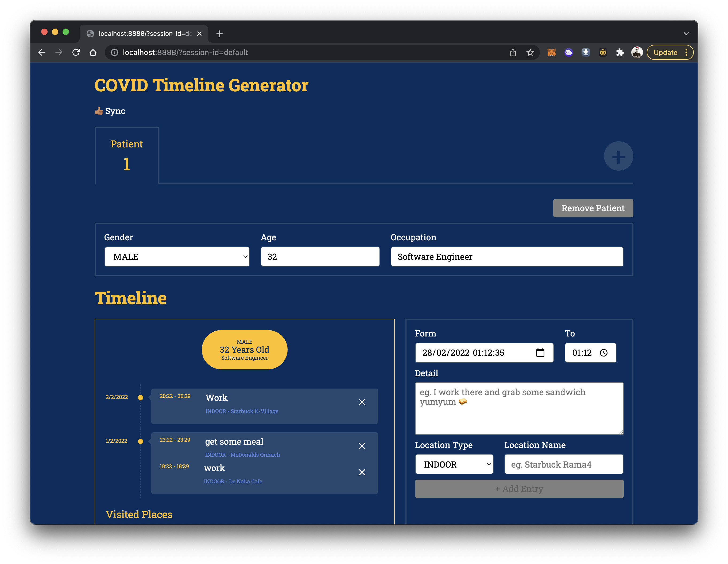Expand the tab search chevron in the title bar
This screenshot has width=728, height=564.
point(686,34)
